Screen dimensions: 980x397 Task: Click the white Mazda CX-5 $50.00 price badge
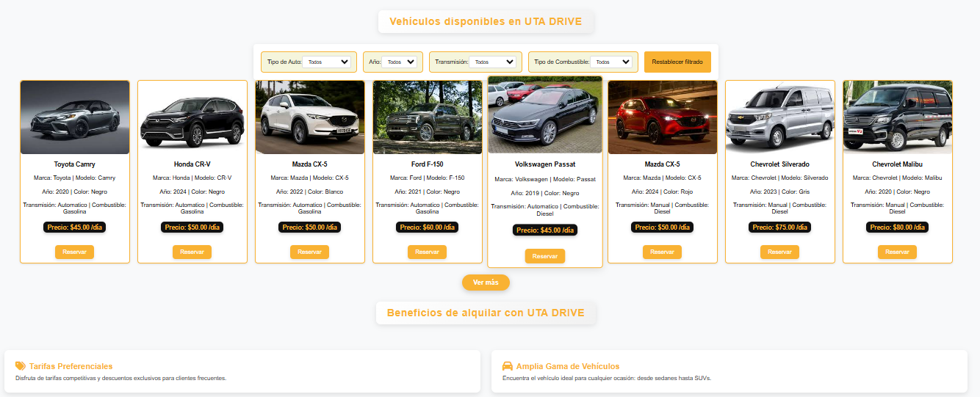[309, 227]
